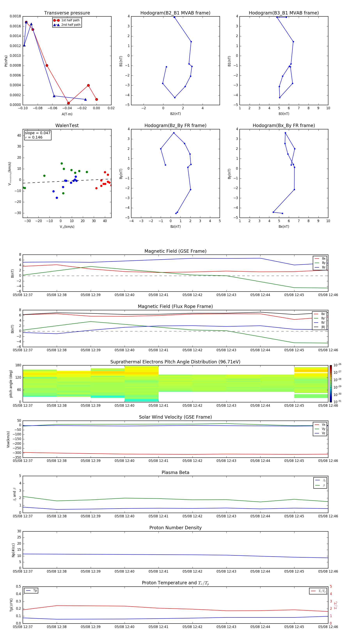Click the 'Hodogram(B2_B1 MVAB frame)' title
This screenshot has height=644, width=351.
point(175,13)
